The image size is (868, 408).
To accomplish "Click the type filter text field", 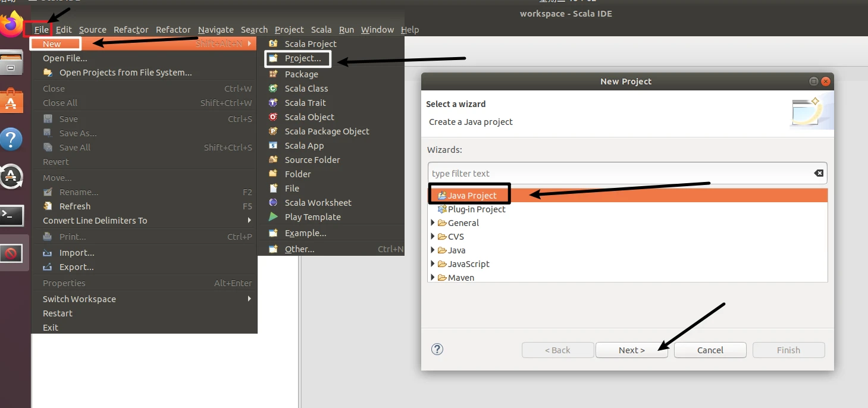I will click(x=619, y=174).
